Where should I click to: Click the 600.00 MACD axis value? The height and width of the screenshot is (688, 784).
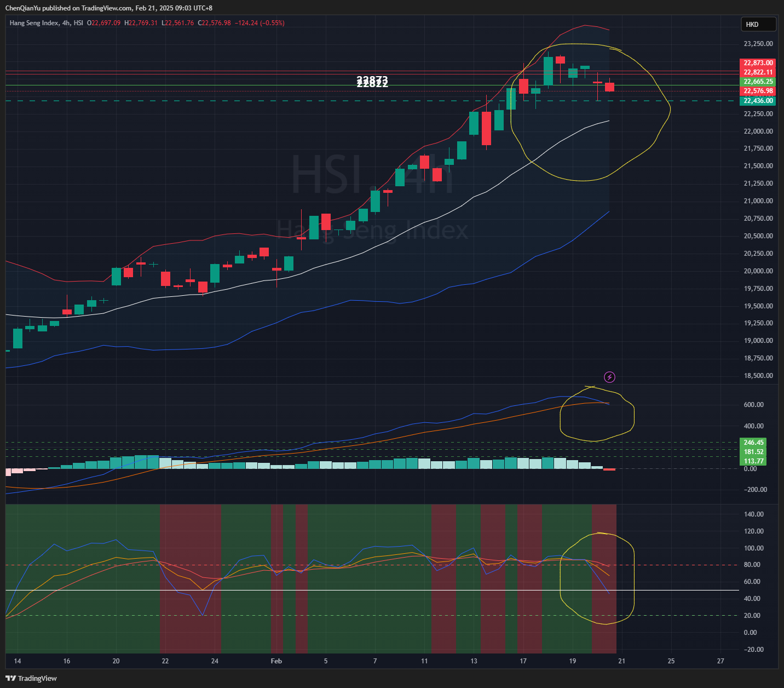pyautogui.click(x=754, y=405)
